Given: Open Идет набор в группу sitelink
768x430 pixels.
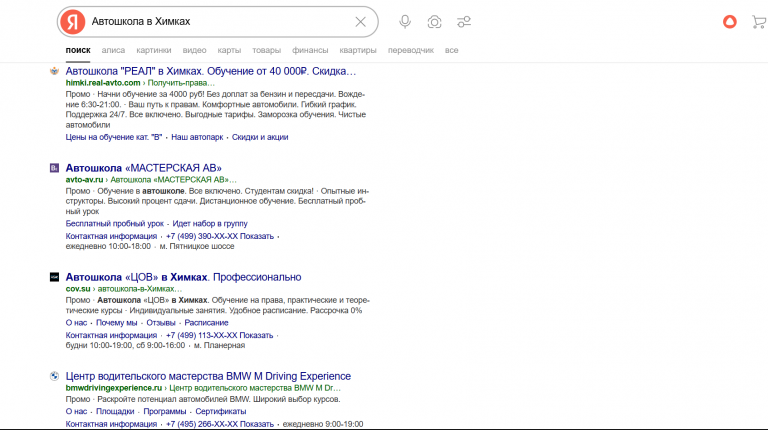Looking at the screenshot, I should coord(210,223).
